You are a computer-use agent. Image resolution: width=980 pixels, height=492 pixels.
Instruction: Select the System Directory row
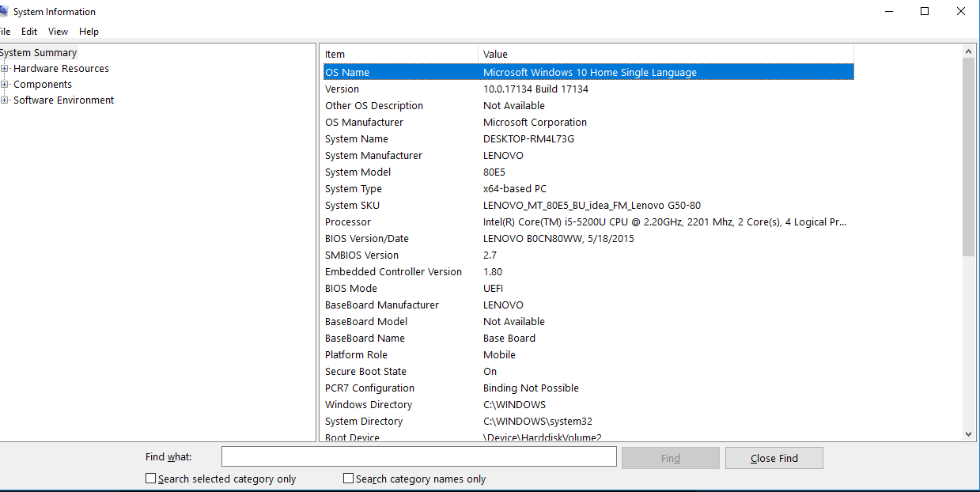[588, 422]
